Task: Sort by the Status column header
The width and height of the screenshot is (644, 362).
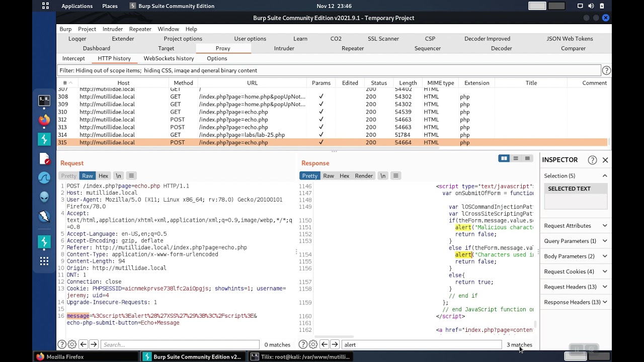Action: point(379,83)
